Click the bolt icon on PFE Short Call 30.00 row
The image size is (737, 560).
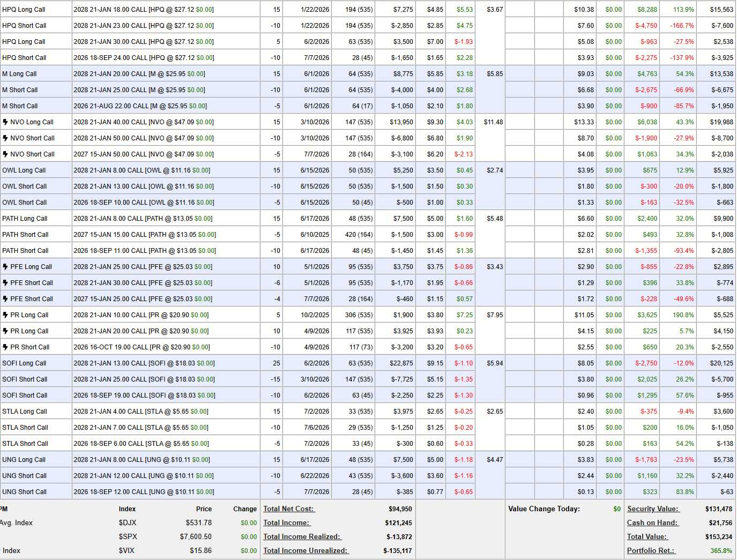[5, 283]
